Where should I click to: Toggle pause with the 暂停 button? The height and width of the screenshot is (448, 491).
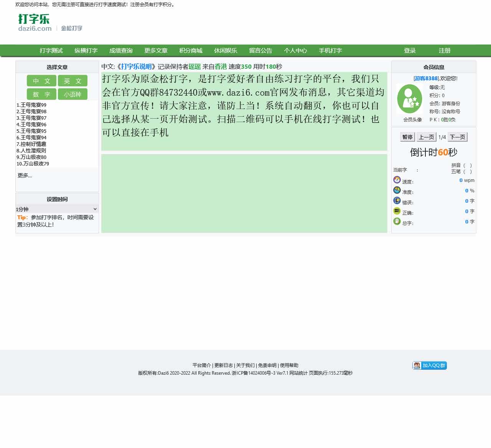[407, 137]
